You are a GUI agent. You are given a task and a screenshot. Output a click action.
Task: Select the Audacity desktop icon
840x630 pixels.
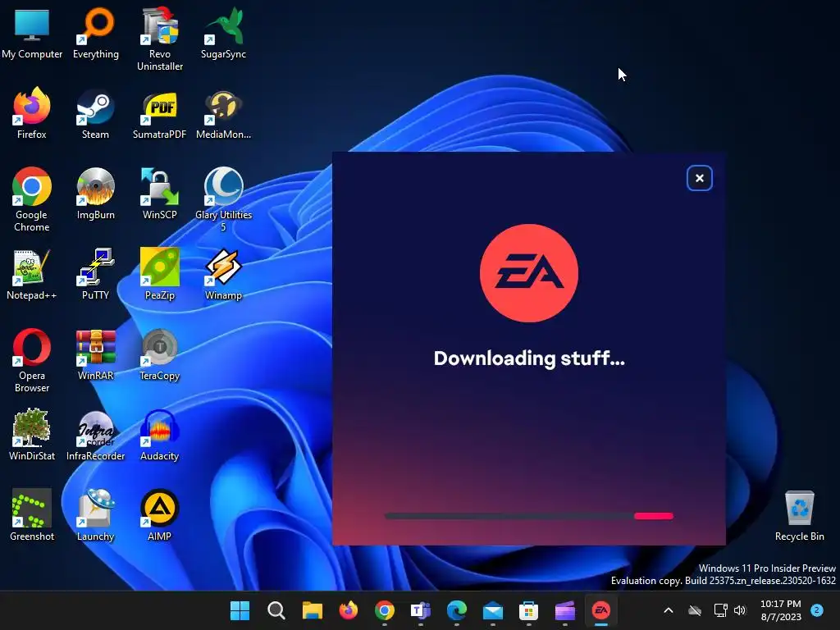160,435
